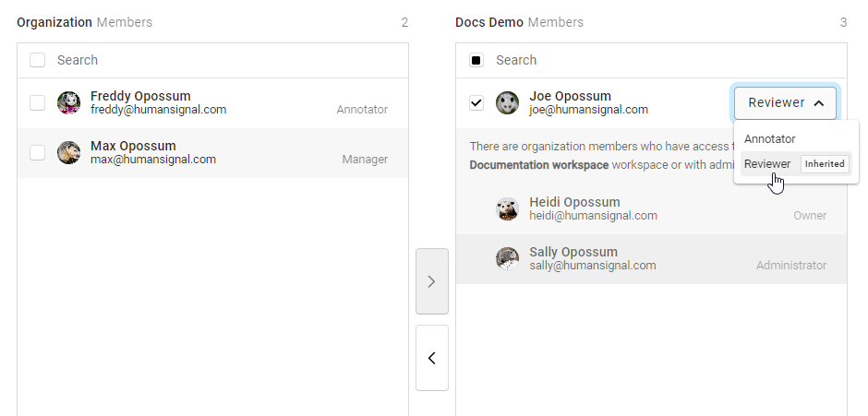868x416 pixels.
Task: Click the Organization members Search field
Action: [x=222, y=60]
